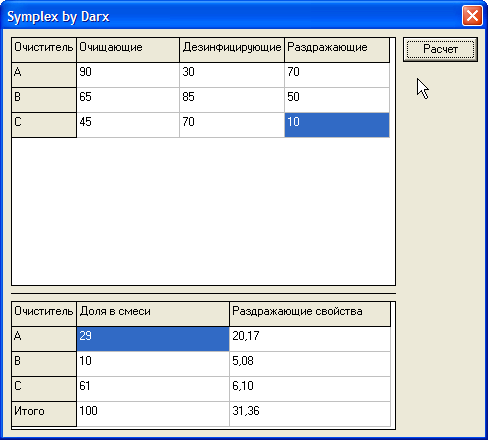Select cell 70 in row C Дезинфицирующие
488x440 pixels.
[x=232, y=125]
